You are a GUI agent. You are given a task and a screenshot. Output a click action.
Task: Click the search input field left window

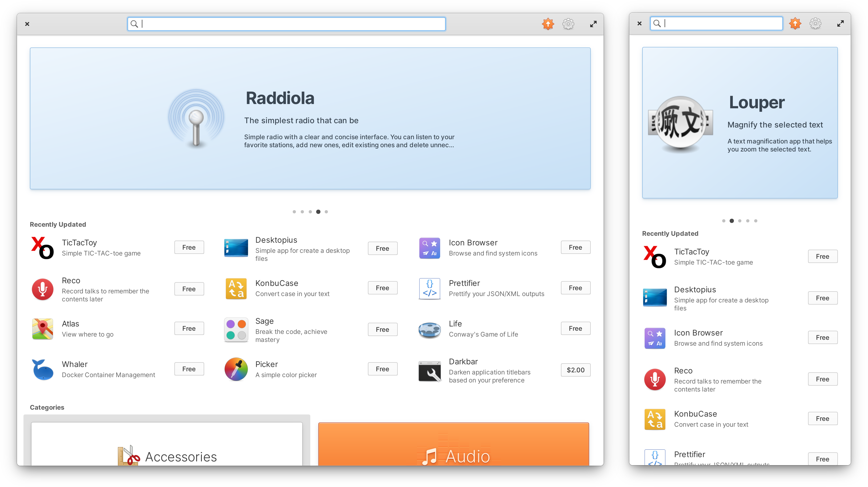(287, 23)
